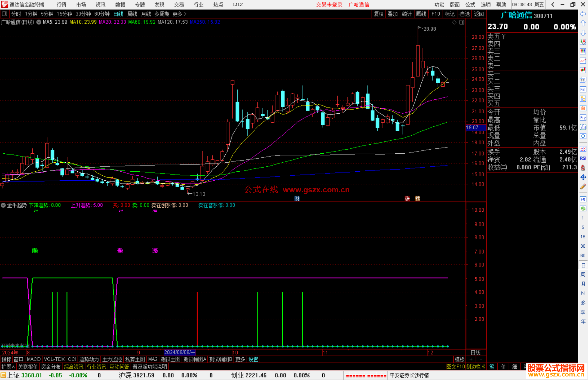
Task: Switch sidebar period to 月 monthly
Action: 583,284
